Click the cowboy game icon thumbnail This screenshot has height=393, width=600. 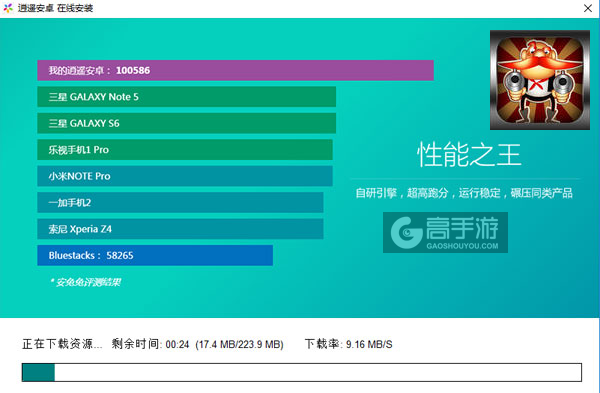[540, 80]
